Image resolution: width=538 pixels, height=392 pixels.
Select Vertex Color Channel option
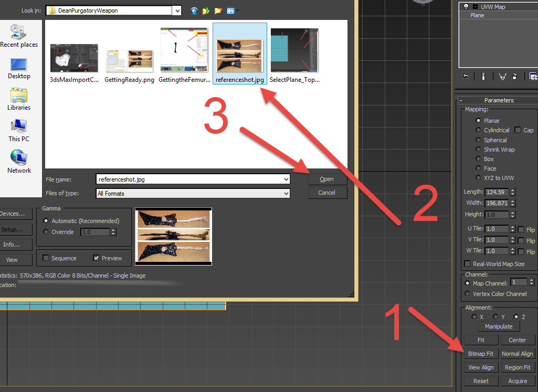(467, 293)
